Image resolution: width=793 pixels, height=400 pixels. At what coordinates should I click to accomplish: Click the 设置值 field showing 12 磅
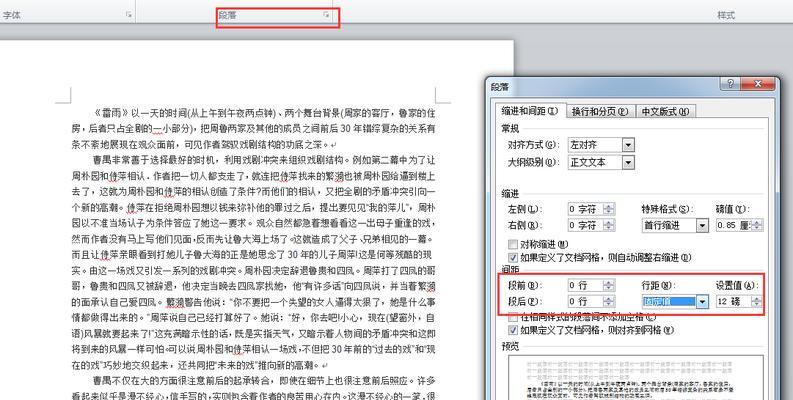click(733, 301)
